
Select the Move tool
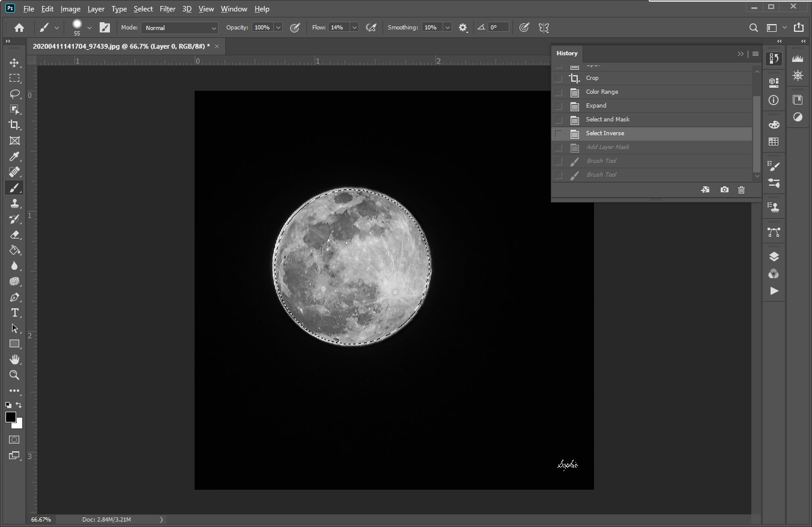[x=14, y=62]
